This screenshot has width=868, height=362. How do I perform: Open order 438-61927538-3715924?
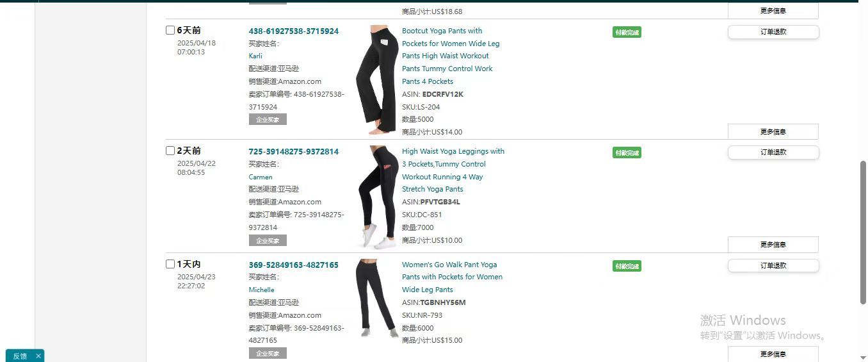(x=294, y=31)
